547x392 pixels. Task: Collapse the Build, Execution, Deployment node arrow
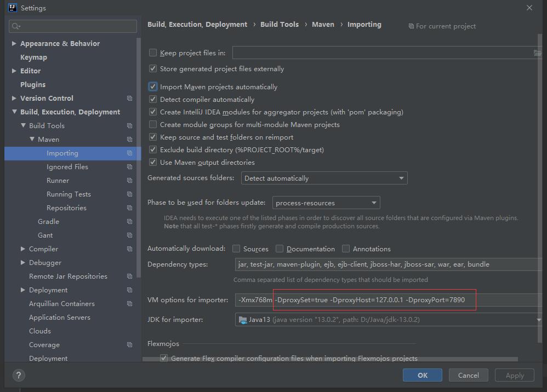[x=14, y=112]
